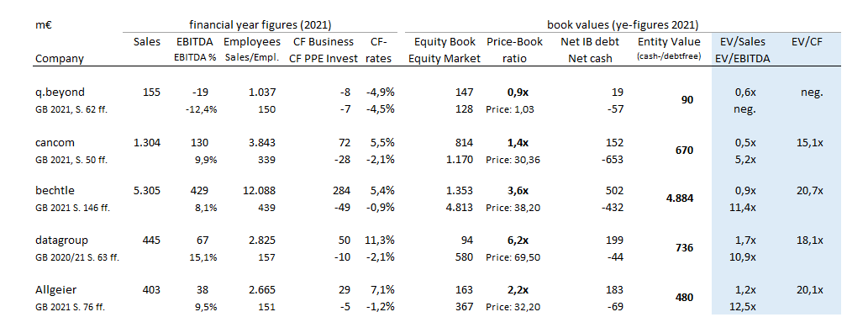
Task: Select the 'GB 2020/21 S. 63 ff.' reference
Action: 77,257
